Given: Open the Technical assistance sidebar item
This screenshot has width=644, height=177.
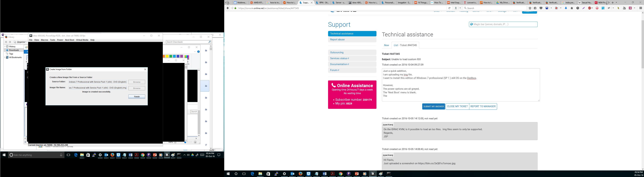Looking at the screenshot, I should coord(352,34).
